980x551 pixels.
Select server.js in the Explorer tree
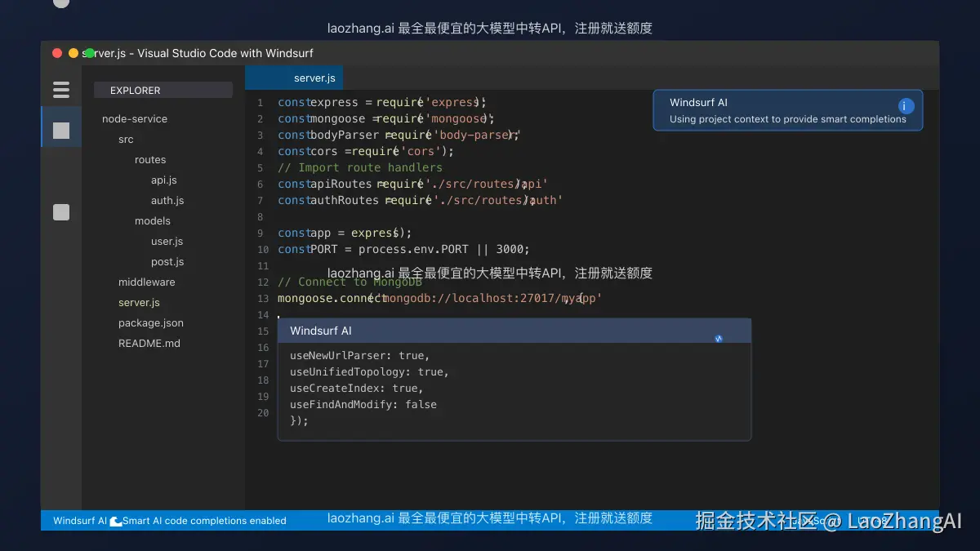[x=139, y=302]
